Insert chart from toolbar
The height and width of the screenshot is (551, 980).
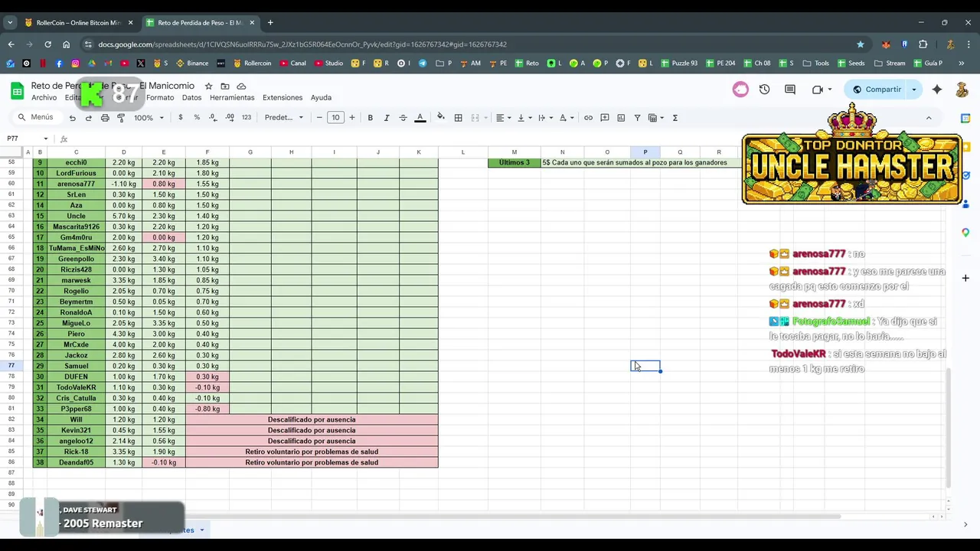621,118
